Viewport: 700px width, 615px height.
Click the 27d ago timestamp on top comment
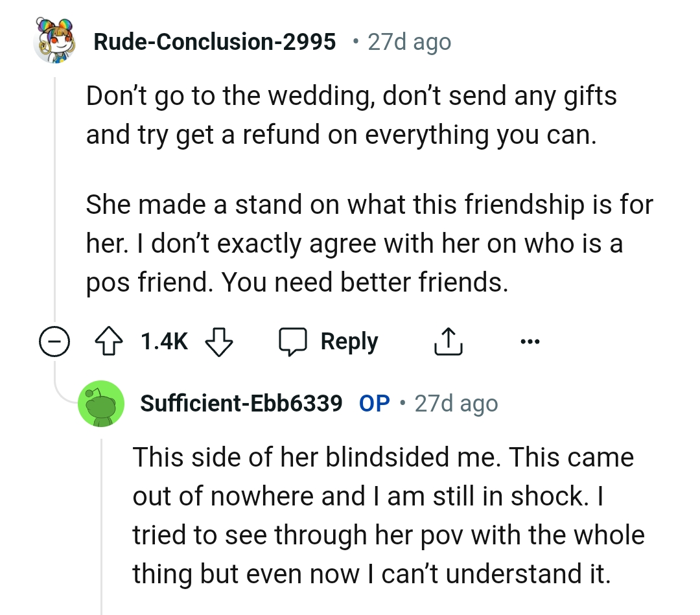click(x=408, y=41)
